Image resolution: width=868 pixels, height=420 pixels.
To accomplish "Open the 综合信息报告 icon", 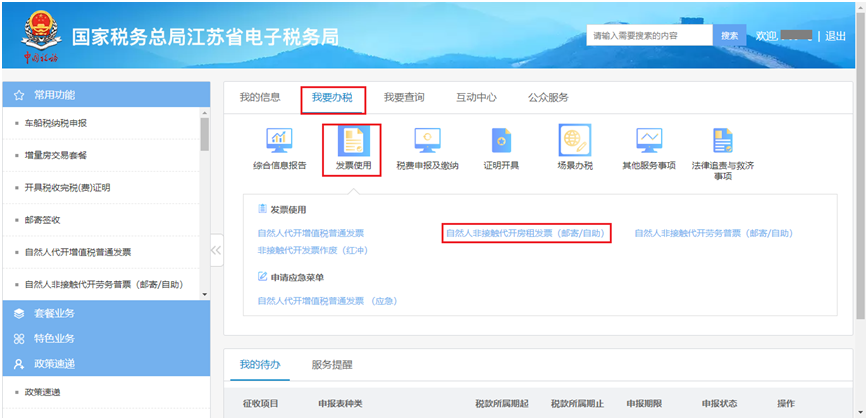I will [x=280, y=141].
